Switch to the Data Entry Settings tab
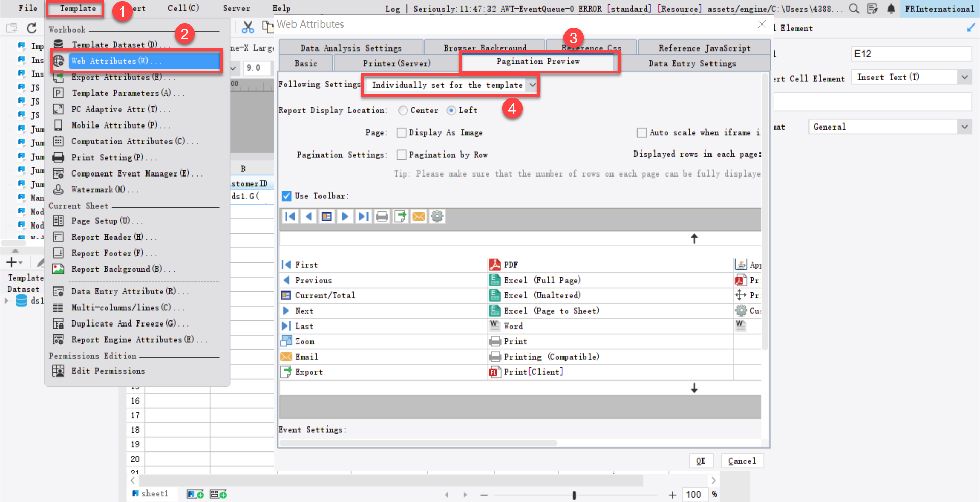The height and width of the screenshot is (502, 980). click(x=693, y=63)
